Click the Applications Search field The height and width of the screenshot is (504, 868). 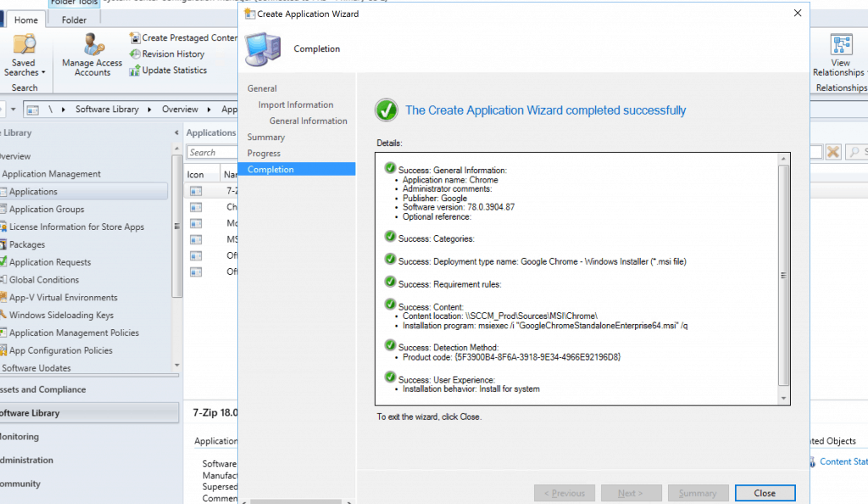tap(213, 153)
